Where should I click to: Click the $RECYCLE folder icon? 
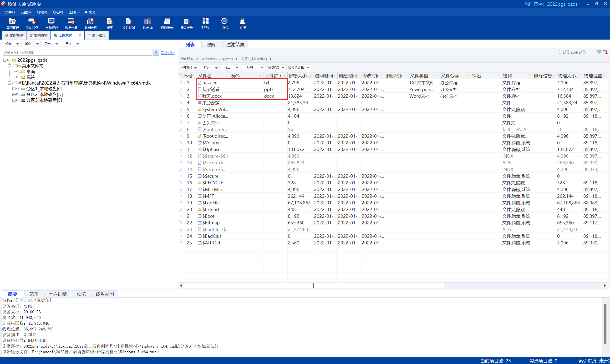tap(199, 183)
